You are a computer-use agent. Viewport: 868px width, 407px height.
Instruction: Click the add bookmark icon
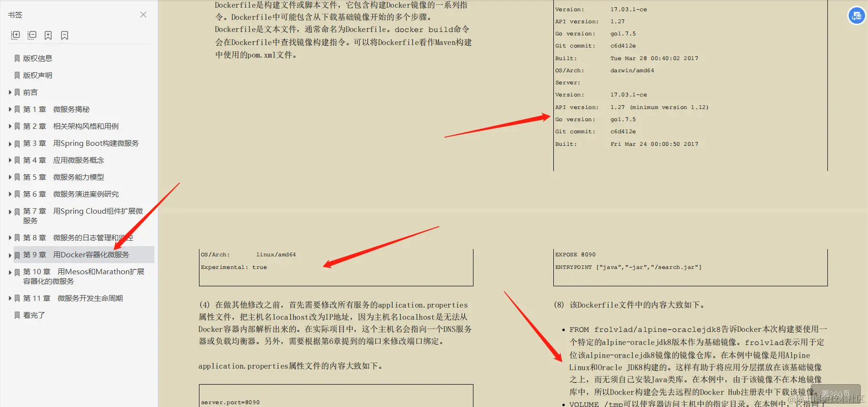pos(48,35)
